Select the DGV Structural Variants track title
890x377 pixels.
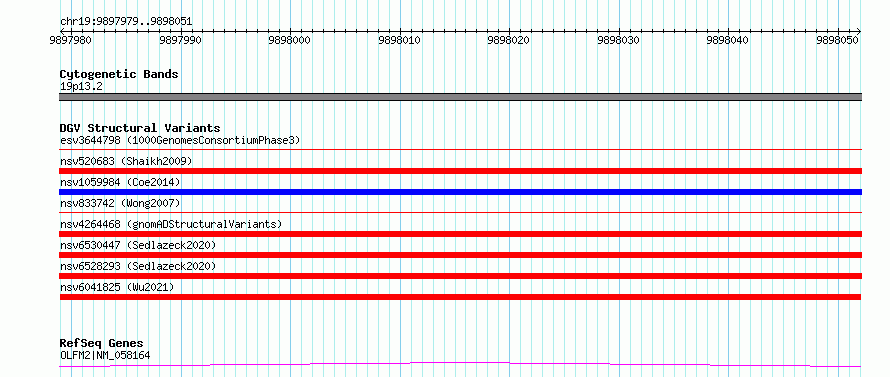pos(140,128)
